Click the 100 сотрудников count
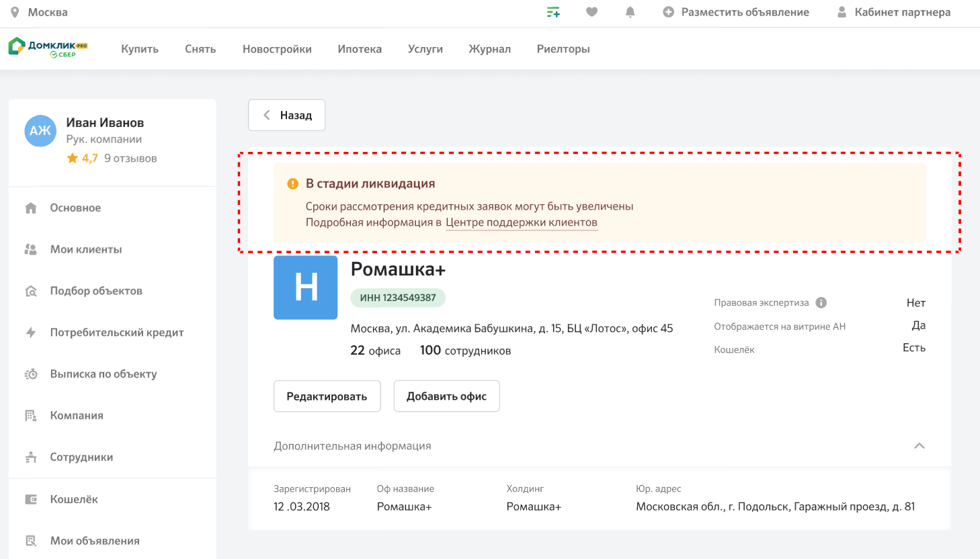 tap(465, 351)
